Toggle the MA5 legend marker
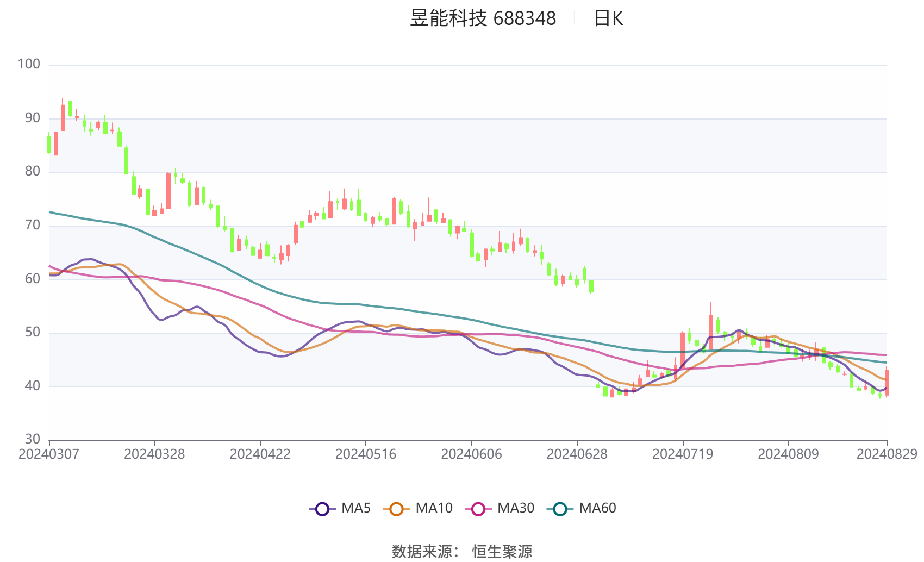The width and height of the screenshot is (924, 562). 322,509
